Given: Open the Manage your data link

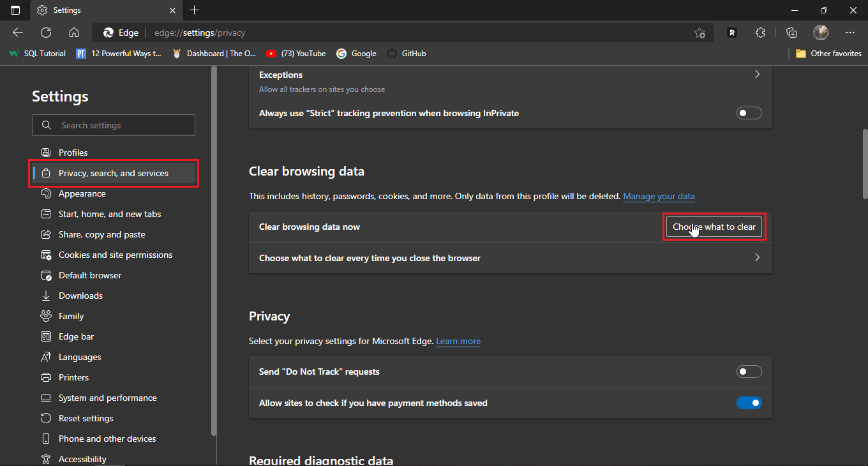Looking at the screenshot, I should point(659,196).
